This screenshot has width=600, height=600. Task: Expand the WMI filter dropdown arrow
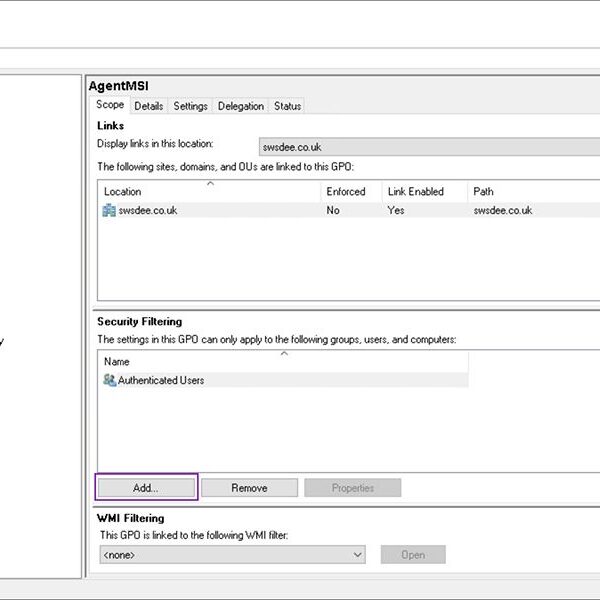pyautogui.click(x=358, y=555)
